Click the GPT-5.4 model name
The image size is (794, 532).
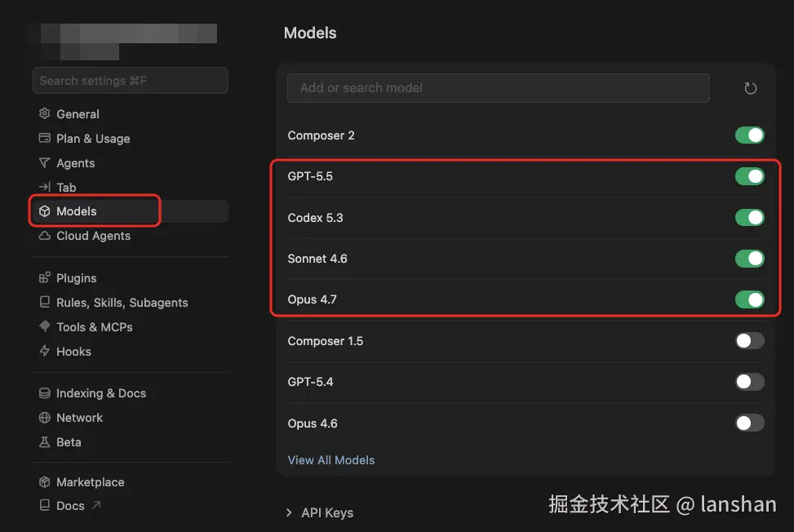[x=310, y=382]
